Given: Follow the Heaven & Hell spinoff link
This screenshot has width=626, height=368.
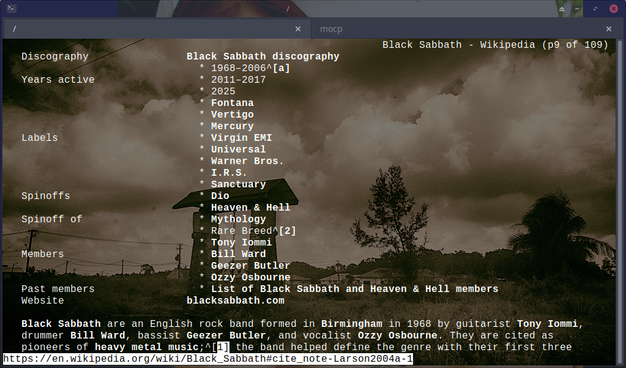Looking at the screenshot, I should pyautogui.click(x=250, y=208).
